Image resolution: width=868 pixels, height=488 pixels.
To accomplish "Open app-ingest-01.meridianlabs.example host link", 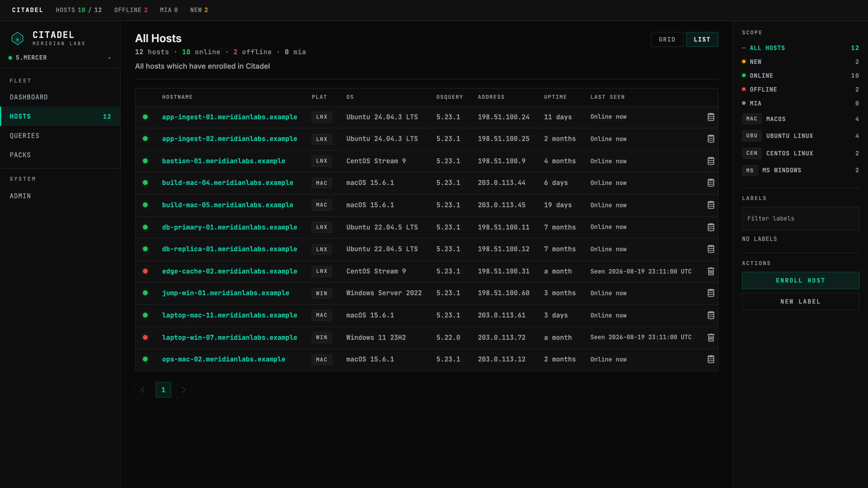I will tap(229, 117).
